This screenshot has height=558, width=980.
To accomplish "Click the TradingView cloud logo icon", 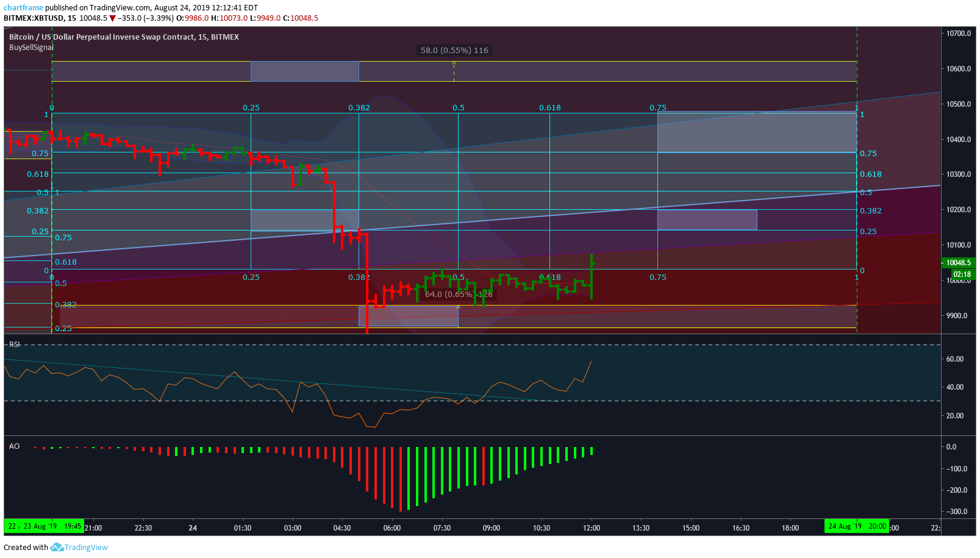I will coord(57,547).
